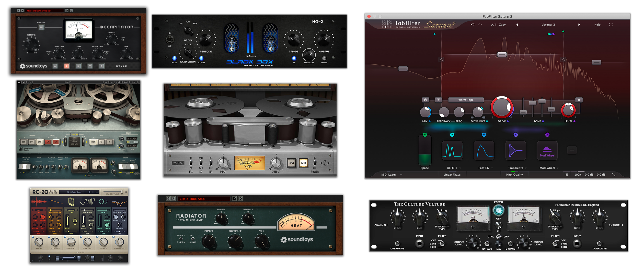644x279 pixels.
Task: Toggle full screen in FabFilter Saturn 2
Action: coord(611,25)
